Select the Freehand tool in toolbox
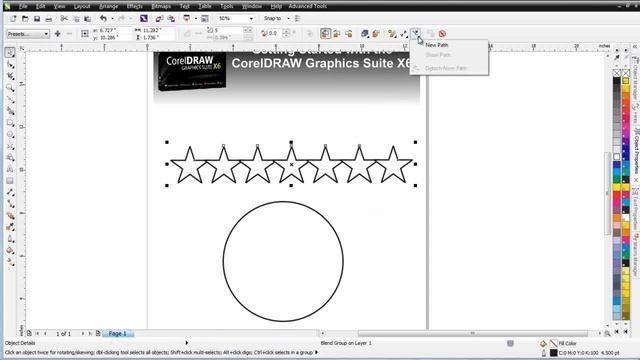The image size is (640, 360). (x=10, y=99)
